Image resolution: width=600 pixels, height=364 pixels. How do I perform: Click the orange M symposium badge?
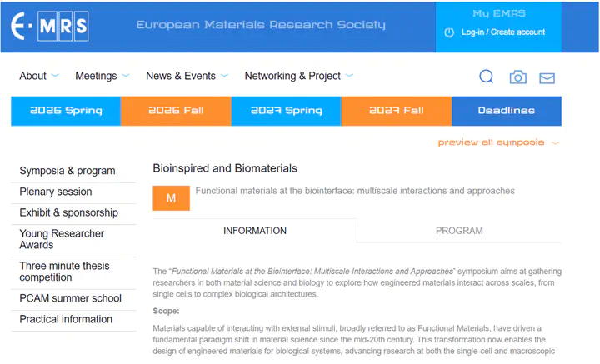click(171, 198)
